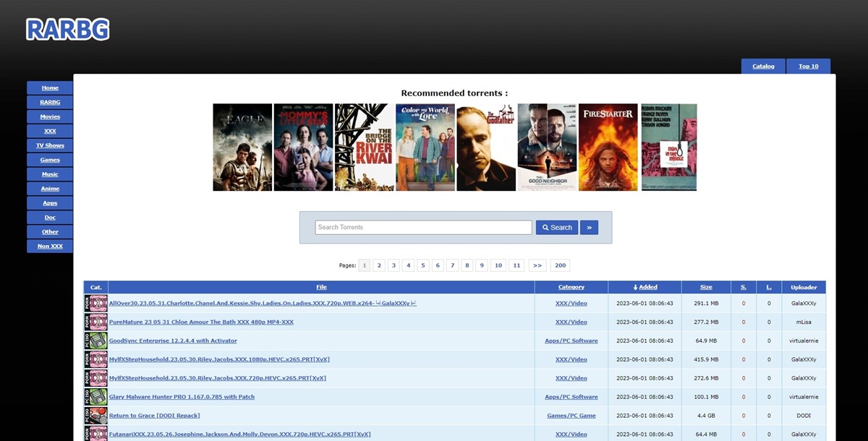
Task: Jump to page 200
Action: coord(560,265)
